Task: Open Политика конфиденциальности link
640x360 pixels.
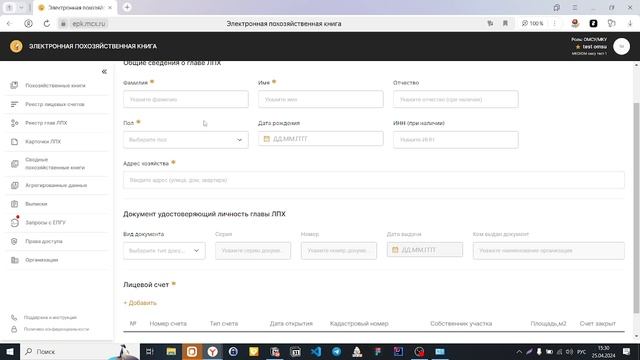Action: click(x=56, y=329)
